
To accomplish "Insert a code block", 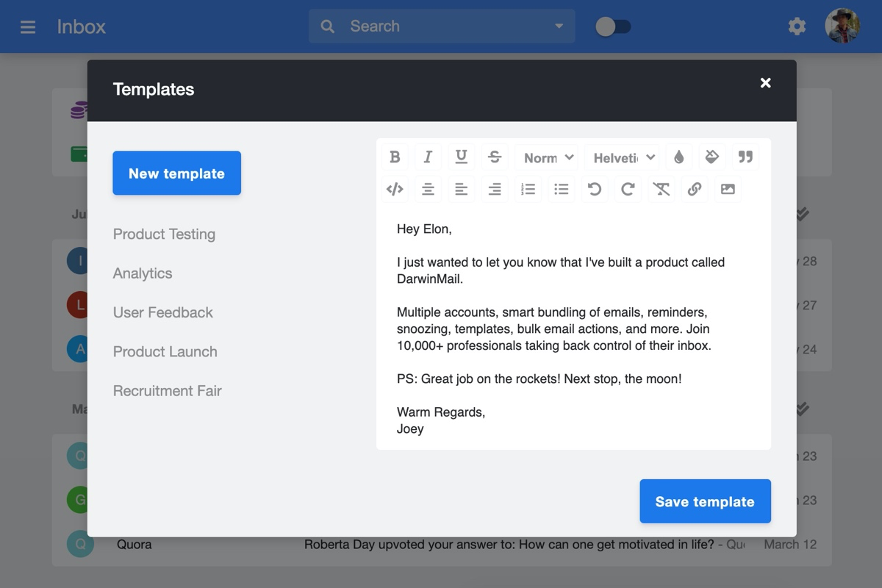I will [x=395, y=189].
